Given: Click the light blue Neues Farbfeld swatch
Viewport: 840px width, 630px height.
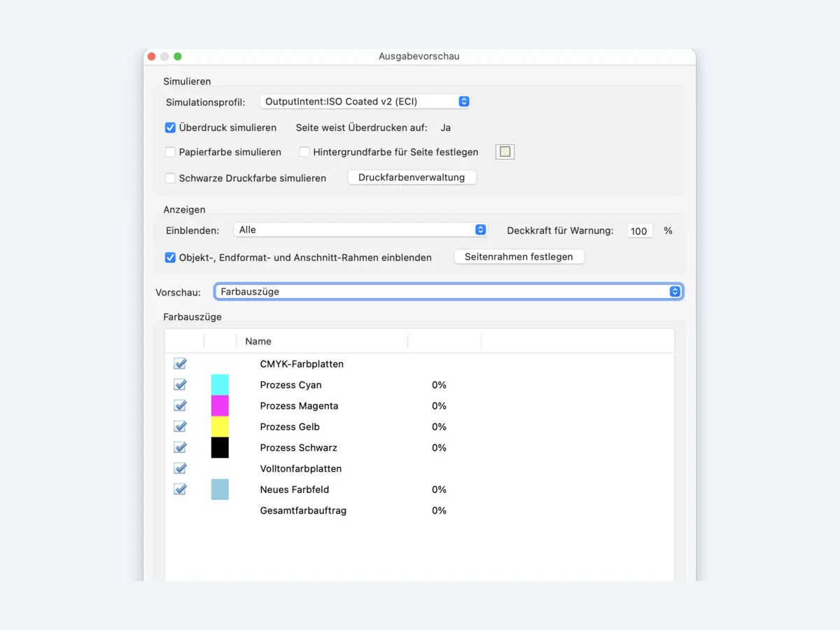Looking at the screenshot, I should (x=220, y=489).
